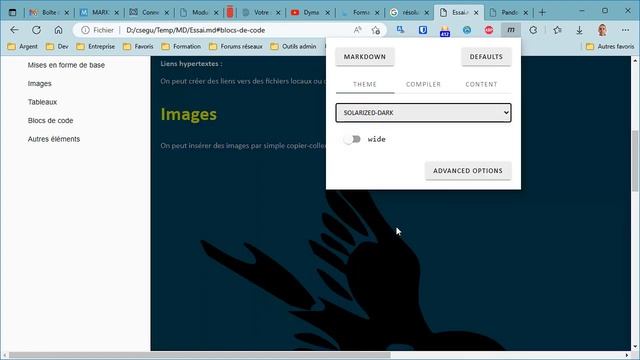Select the THEME tab in popup
The width and height of the screenshot is (640, 360).
click(x=365, y=84)
